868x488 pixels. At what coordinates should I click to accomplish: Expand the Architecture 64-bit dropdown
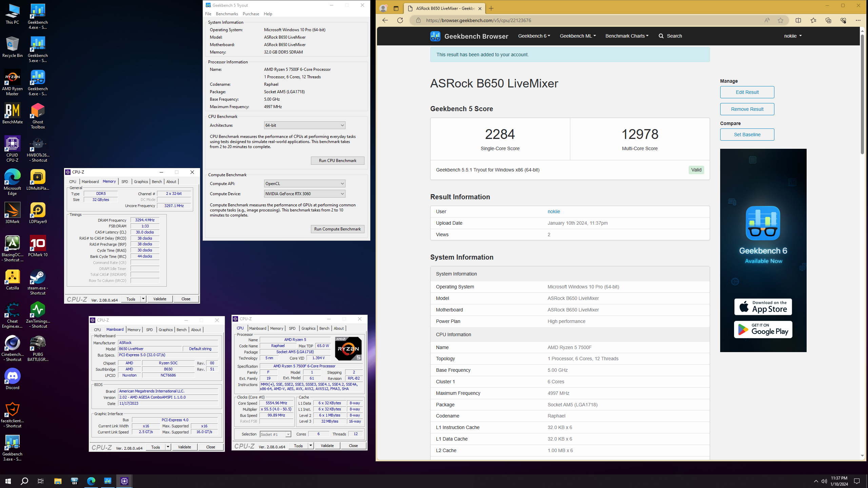(x=304, y=125)
